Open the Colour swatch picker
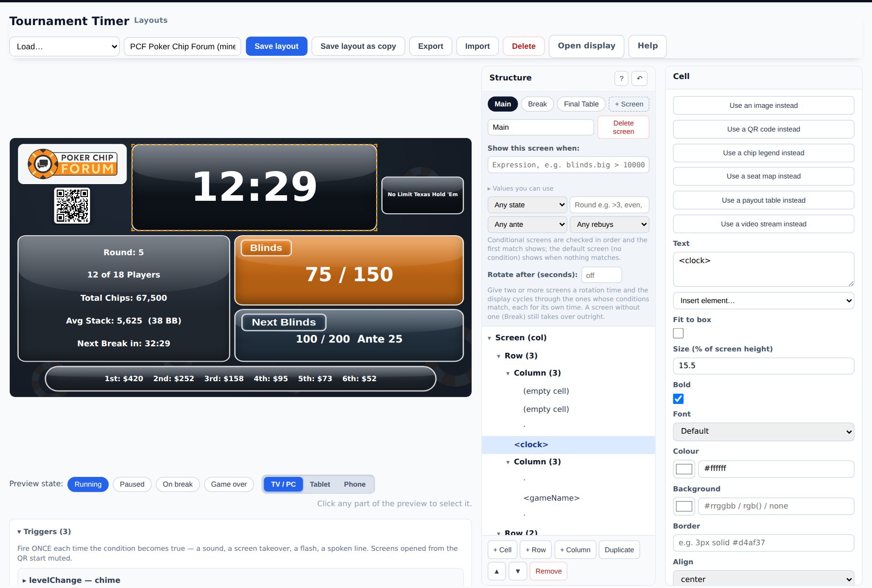This screenshot has width=872, height=588. tap(684, 469)
